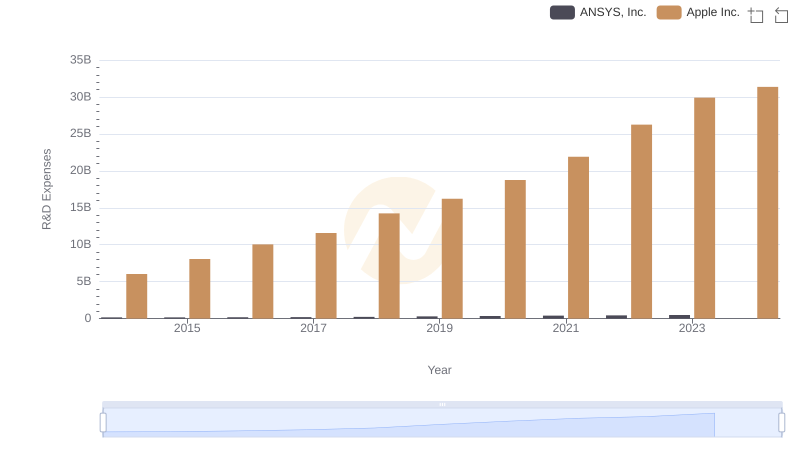
Task: Click the R&D Expenses axis title
Action: [46, 189]
